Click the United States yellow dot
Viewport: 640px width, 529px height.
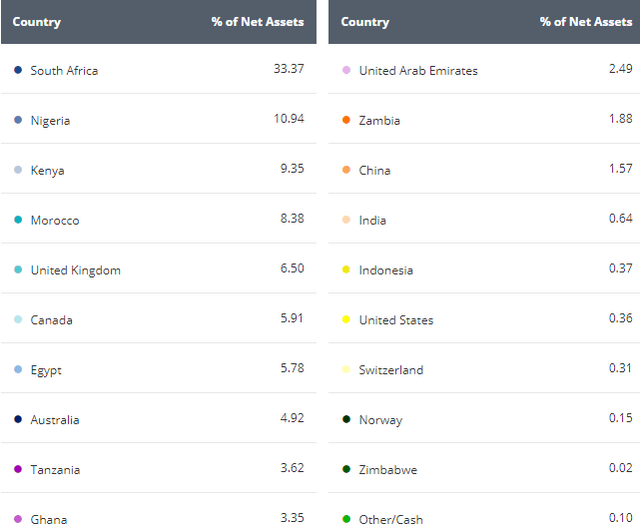(346, 319)
